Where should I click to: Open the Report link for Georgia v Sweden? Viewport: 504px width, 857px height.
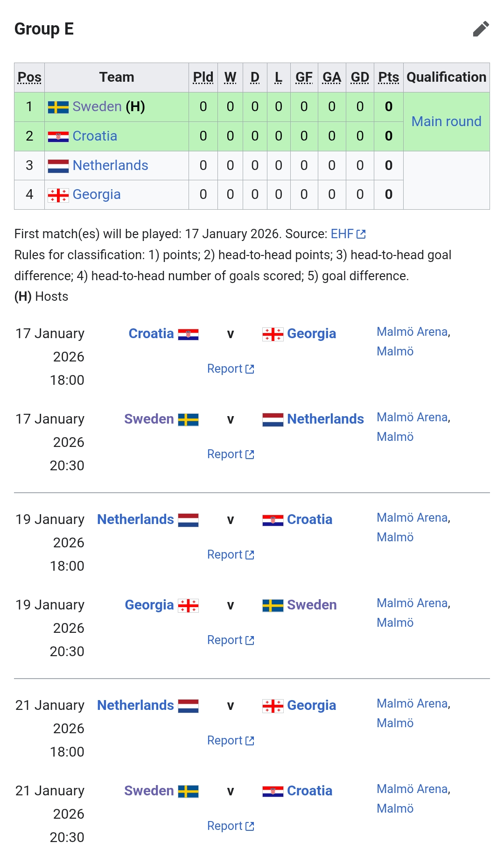(225, 640)
